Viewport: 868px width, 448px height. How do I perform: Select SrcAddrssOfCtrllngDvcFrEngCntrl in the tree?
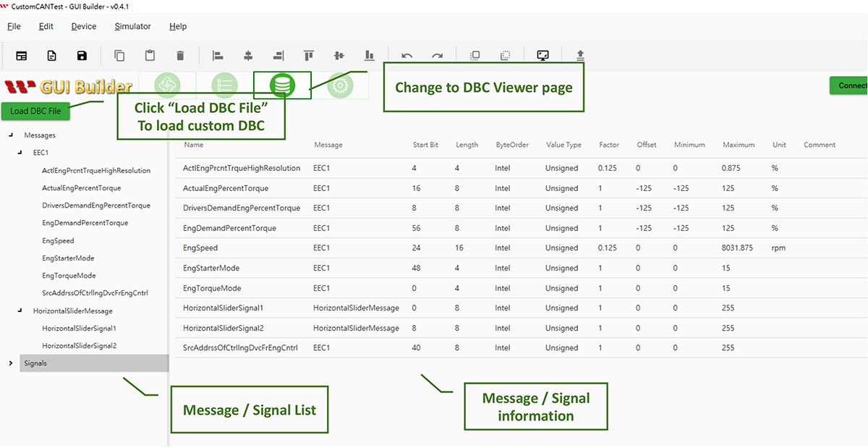(x=95, y=293)
